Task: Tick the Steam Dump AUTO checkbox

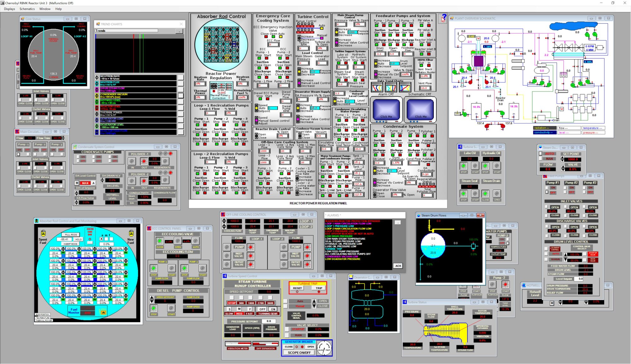Action: [540, 154]
